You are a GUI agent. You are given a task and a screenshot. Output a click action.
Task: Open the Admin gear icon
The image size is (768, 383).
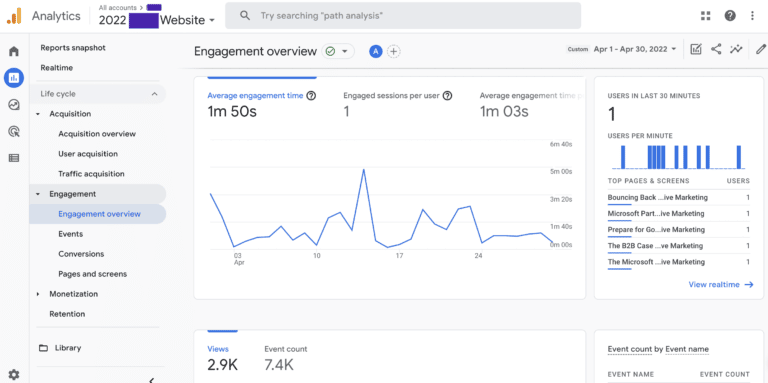point(14,375)
